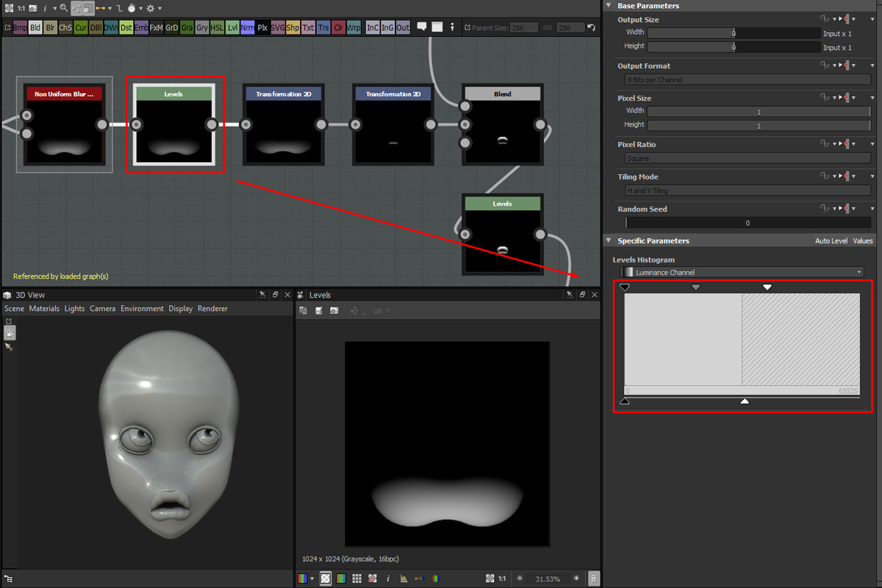882x588 pixels.
Task: Add a Gradient Map node via Gra
Action: pos(187,28)
